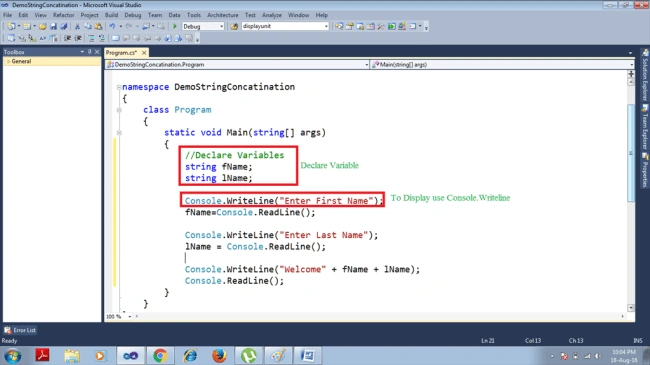The image size is (650, 365).
Task: Open the active files tab list dropdown
Action: pyautogui.click(x=631, y=53)
